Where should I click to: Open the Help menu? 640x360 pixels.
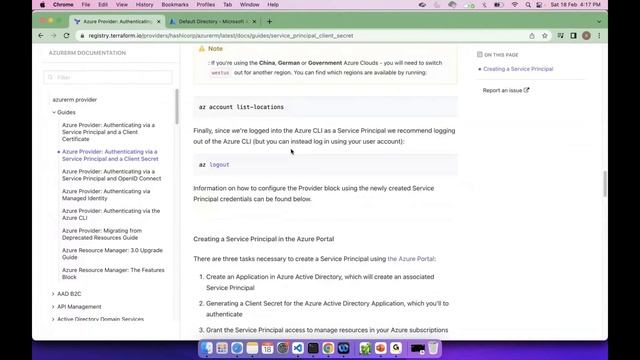point(273,5)
